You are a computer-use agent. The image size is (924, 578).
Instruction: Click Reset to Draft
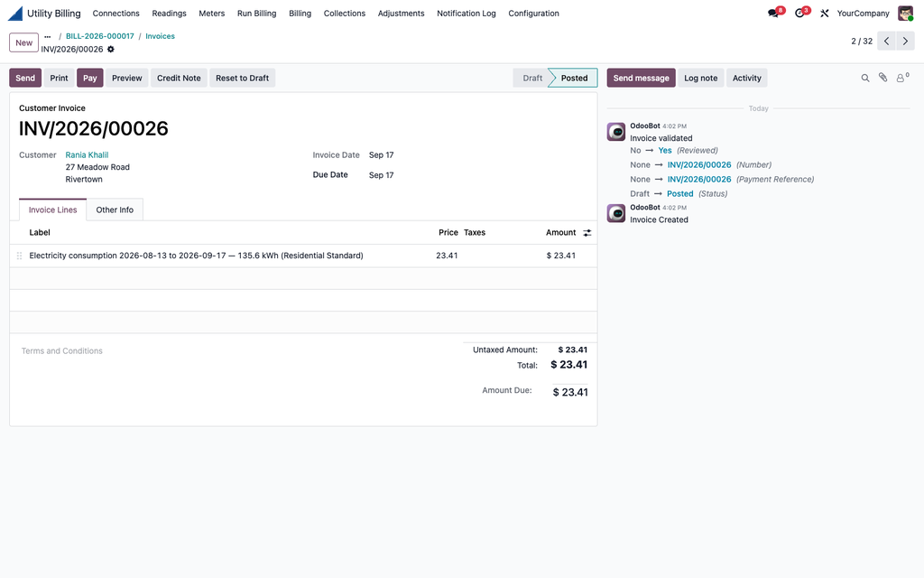pos(242,78)
